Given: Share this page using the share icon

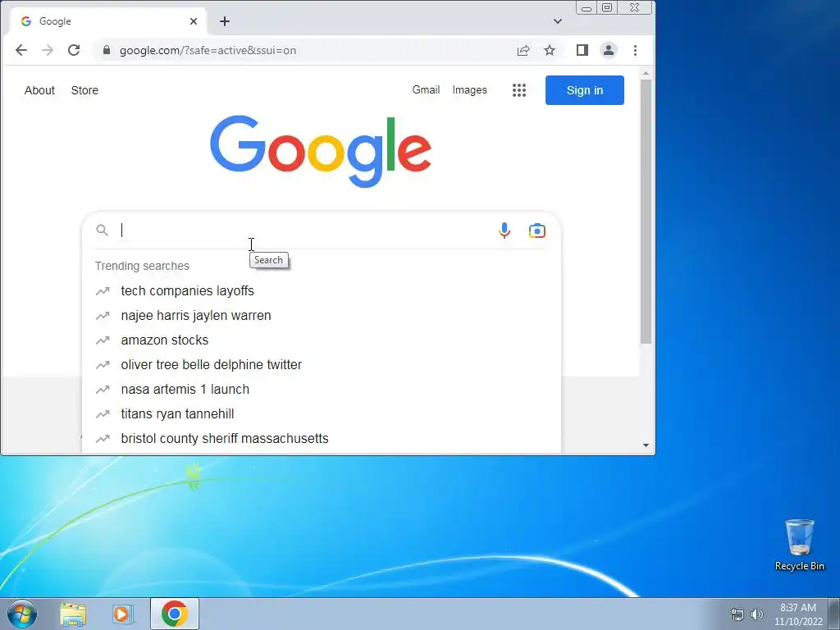Looking at the screenshot, I should (x=523, y=50).
